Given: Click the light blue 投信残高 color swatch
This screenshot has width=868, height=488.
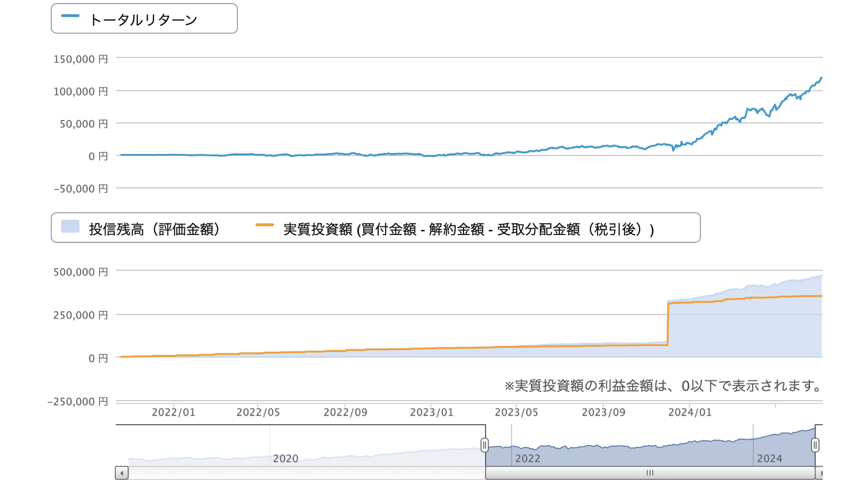Looking at the screenshot, I should click(x=70, y=226).
